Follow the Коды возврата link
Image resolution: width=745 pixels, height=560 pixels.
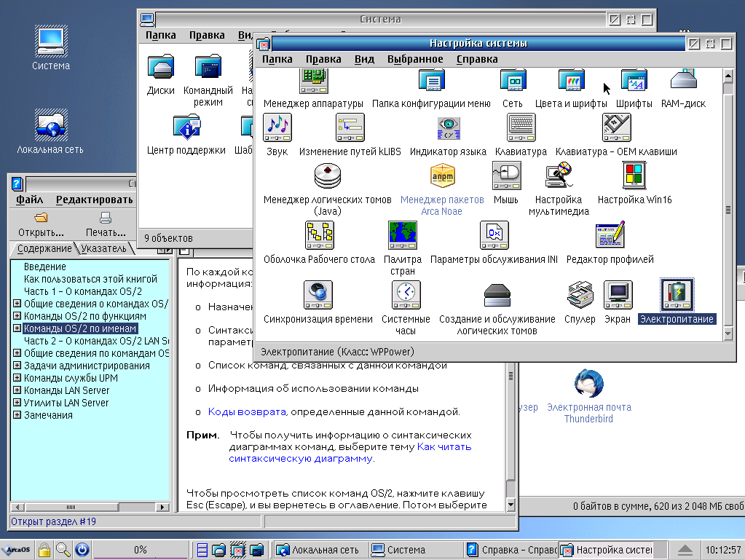click(x=247, y=411)
